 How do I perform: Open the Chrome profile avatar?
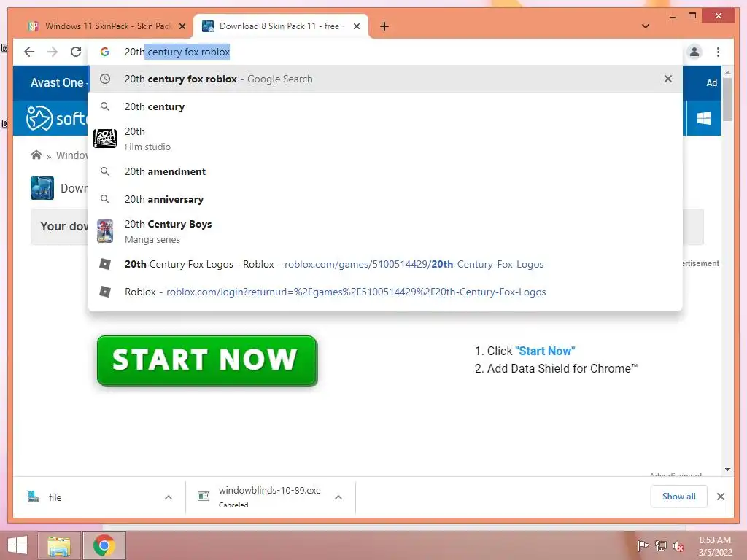click(694, 52)
